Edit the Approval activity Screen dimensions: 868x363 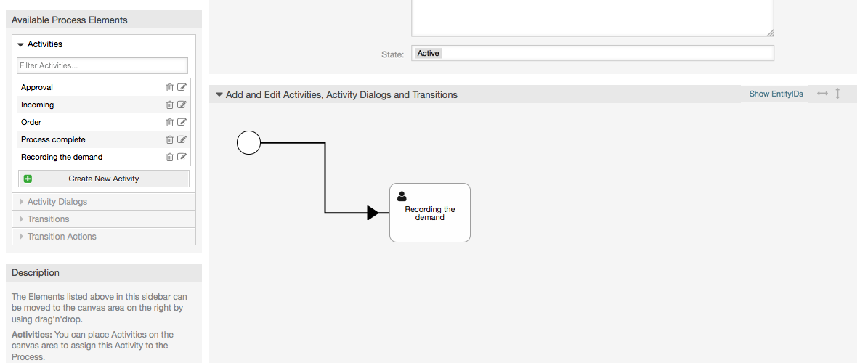coord(182,87)
